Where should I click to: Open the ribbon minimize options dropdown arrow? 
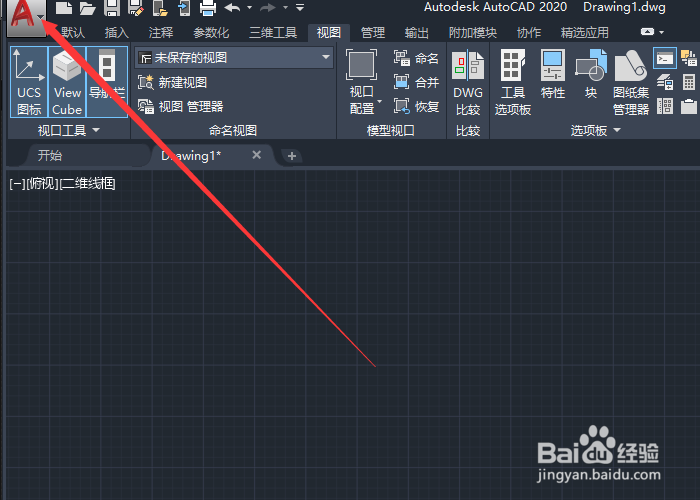click(x=662, y=32)
